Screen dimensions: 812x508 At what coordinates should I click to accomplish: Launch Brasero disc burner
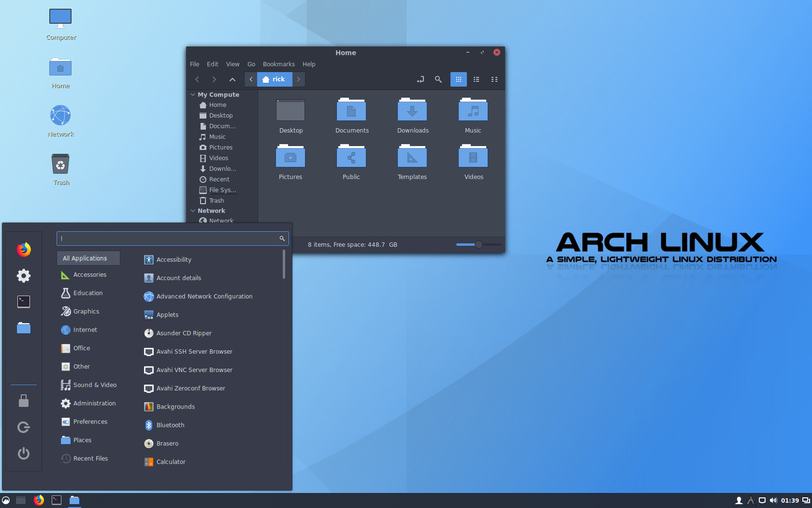tap(161, 444)
